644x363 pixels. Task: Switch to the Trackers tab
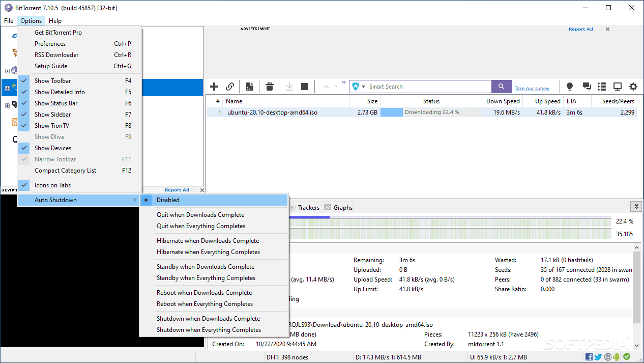(304, 207)
